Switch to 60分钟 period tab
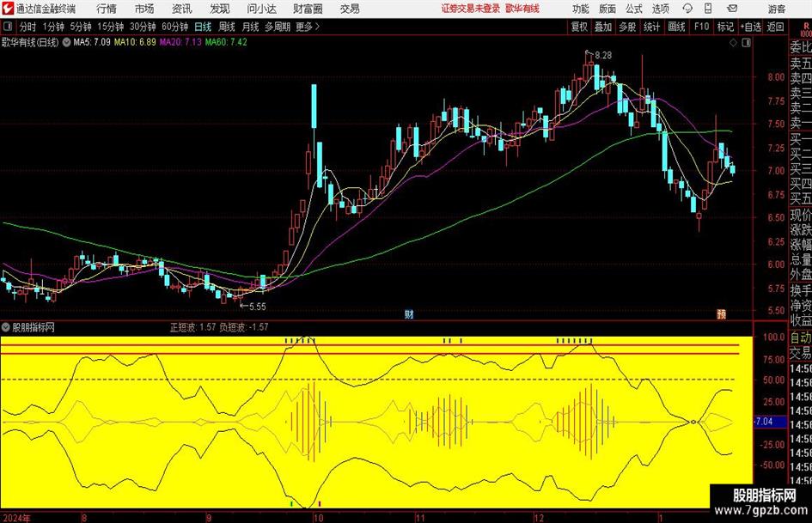Viewport: 812px width, 523px height. (x=175, y=27)
